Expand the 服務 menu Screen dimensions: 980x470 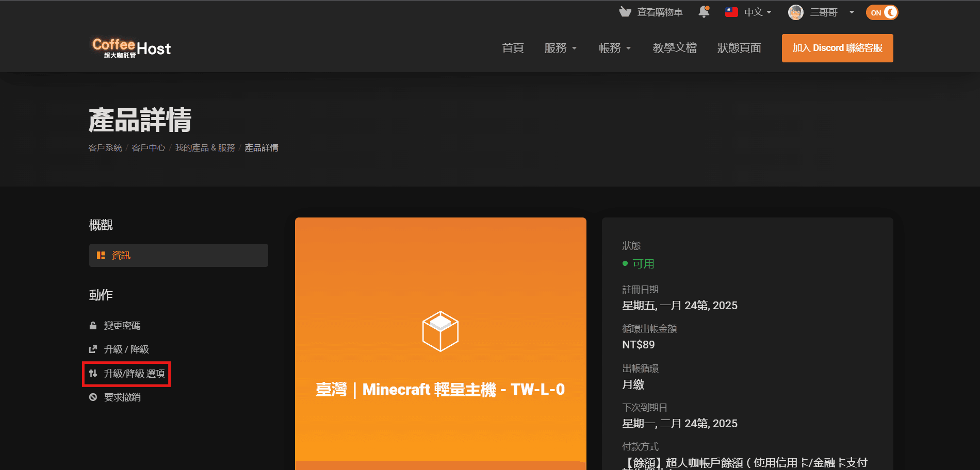point(561,48)
